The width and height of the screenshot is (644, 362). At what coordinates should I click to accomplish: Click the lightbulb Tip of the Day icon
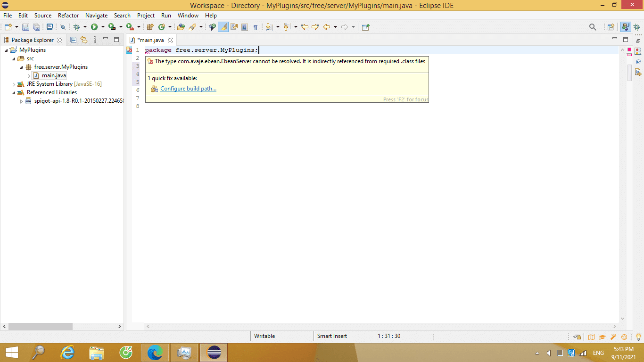(x=638, y=337)
